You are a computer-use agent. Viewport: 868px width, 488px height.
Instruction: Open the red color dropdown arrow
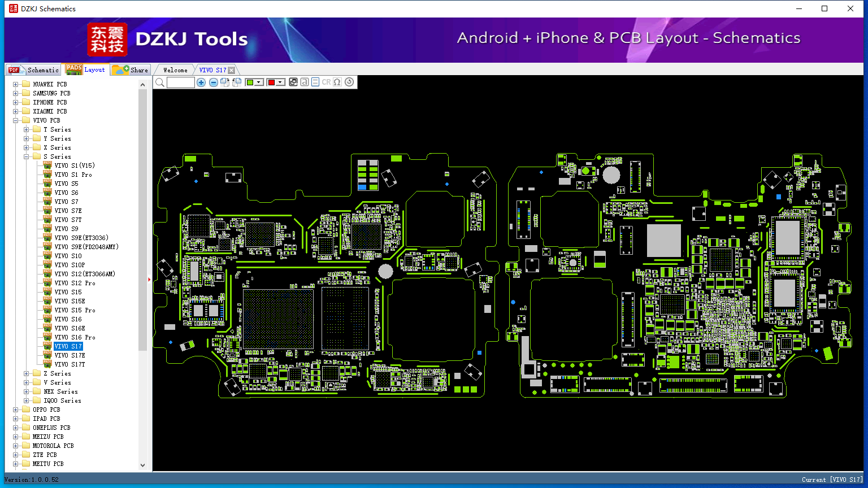pos(280,82)
